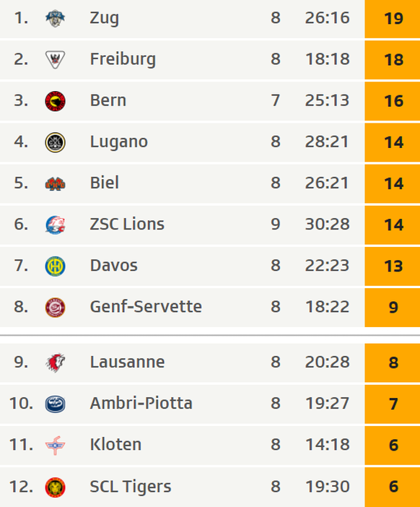Click Davos's 13 points cell
The width and height of the screenshot is (420, 507).
[x=393, y=266]
